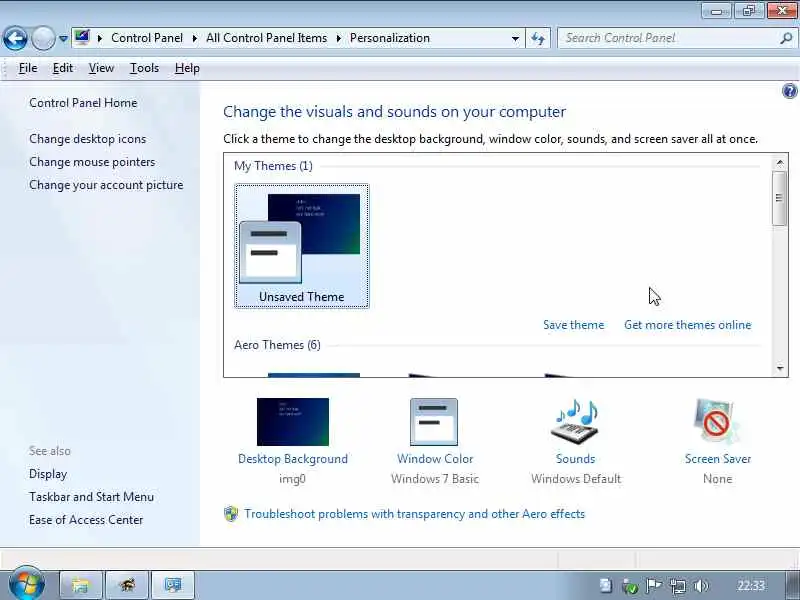Refresh the Personalization page
Screen dimensions: 800x600
click(538, 38)
